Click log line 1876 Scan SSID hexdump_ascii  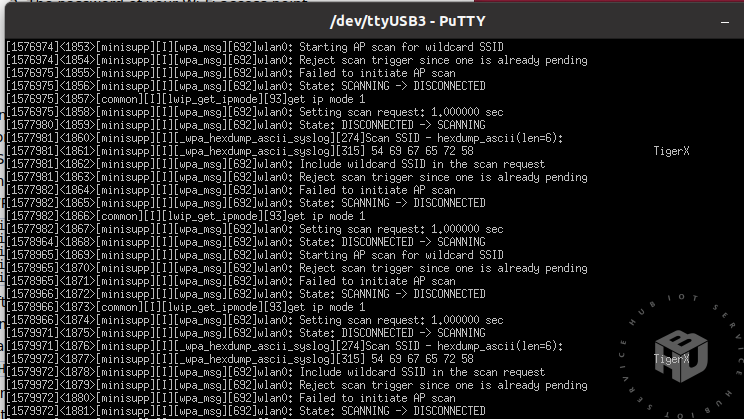coord(284,346)
